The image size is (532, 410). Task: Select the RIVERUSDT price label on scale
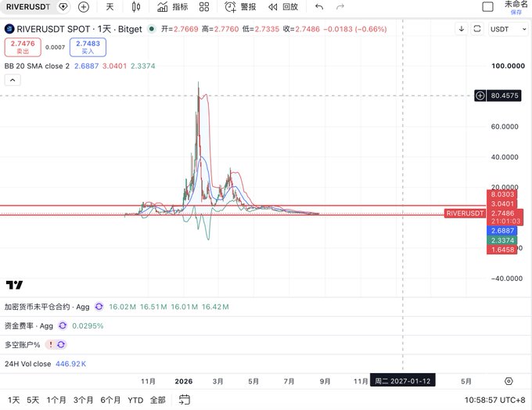click(x=465, y=213)
